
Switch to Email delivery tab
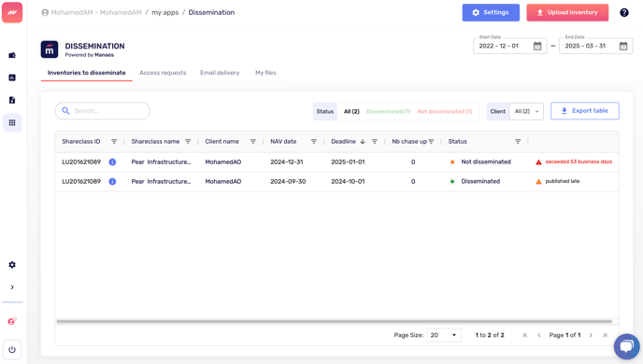[220, 73]
